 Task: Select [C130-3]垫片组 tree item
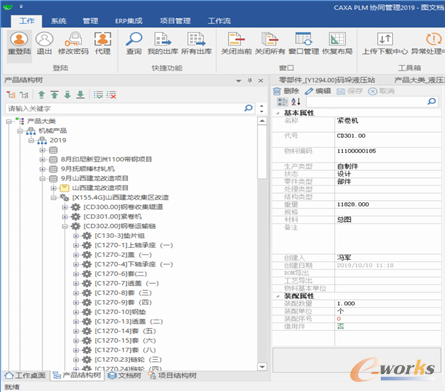[x=120, y=236]
